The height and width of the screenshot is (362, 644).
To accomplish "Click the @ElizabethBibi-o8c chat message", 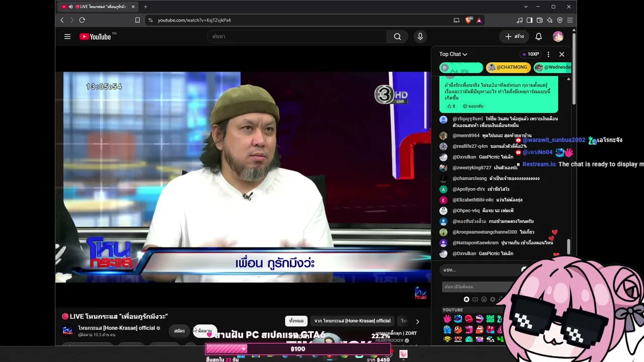I will pyautogui.click(x=481, y=200).
